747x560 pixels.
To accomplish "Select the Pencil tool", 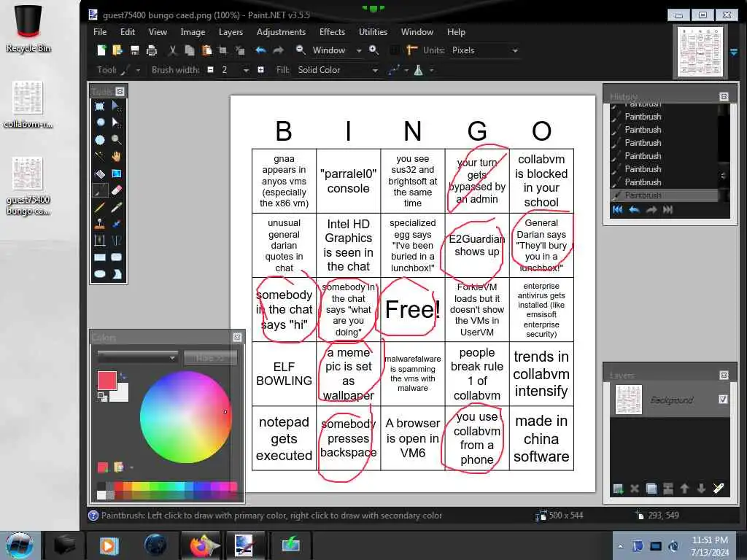I will coord(99,207).
